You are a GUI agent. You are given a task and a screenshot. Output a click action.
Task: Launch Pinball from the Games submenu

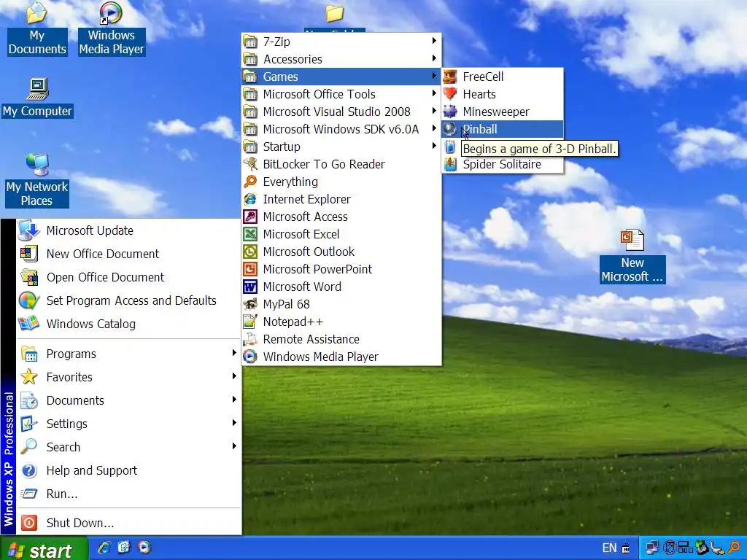pyautogui.click(x=502, y=129)
